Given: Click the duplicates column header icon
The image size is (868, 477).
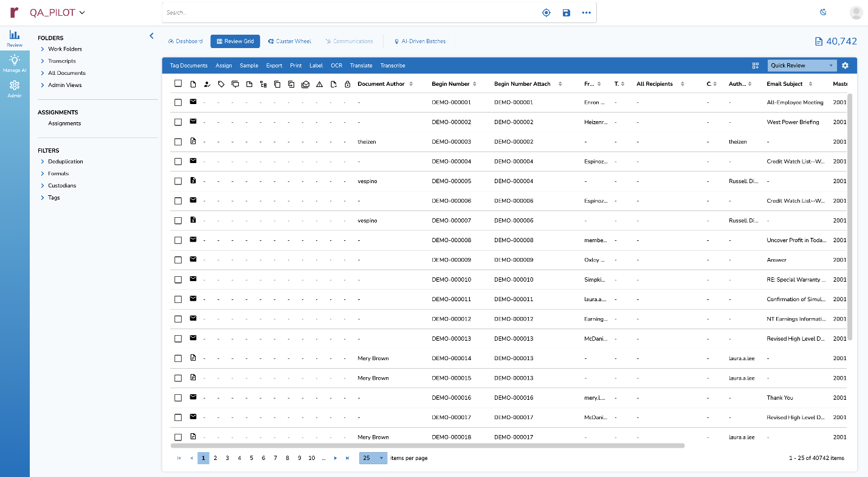Looking at the screenshot, I should coord(277,84).
